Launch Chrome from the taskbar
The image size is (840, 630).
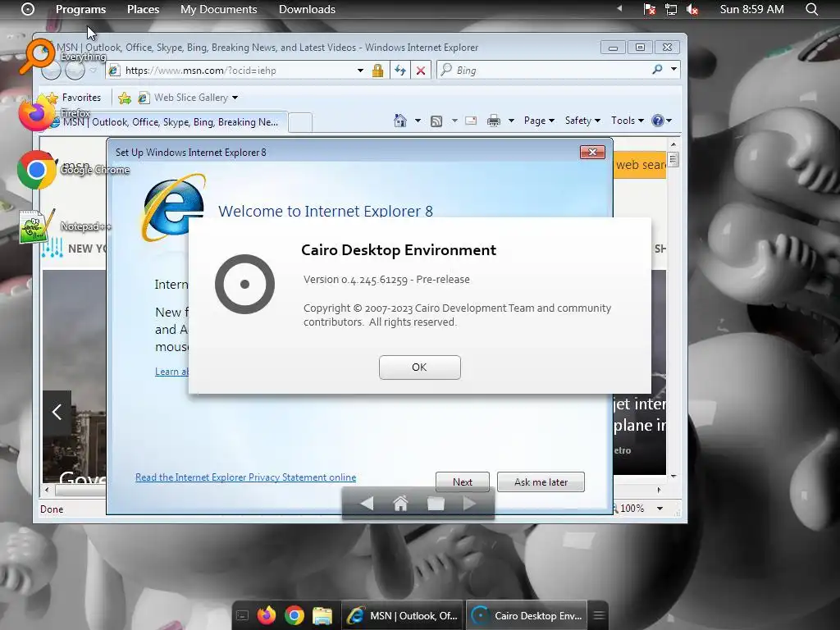(x=294, y=615)
